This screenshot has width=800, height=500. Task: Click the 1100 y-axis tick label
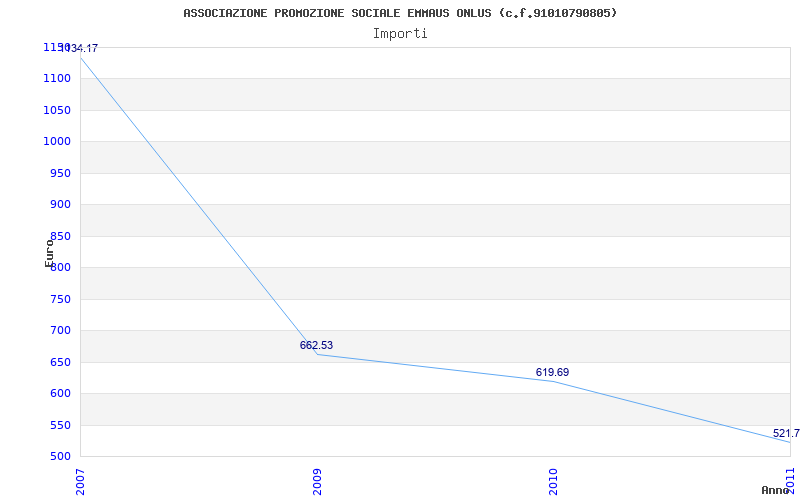(57, 79)
